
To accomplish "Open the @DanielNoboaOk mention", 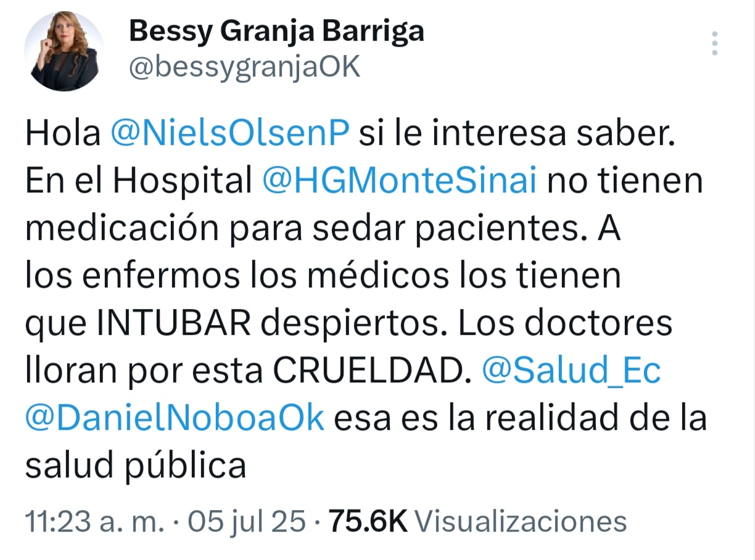I will coord(175,419).
